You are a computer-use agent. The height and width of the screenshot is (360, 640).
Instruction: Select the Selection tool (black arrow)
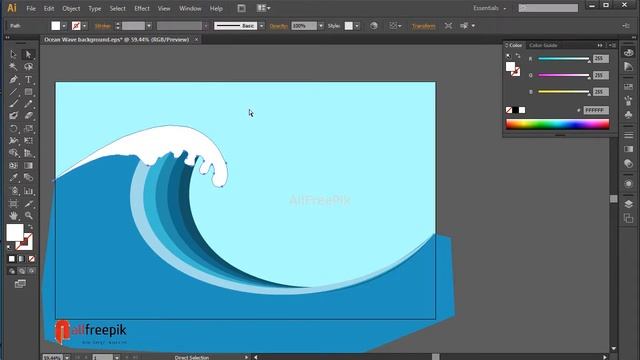click(x=13, y=54)
